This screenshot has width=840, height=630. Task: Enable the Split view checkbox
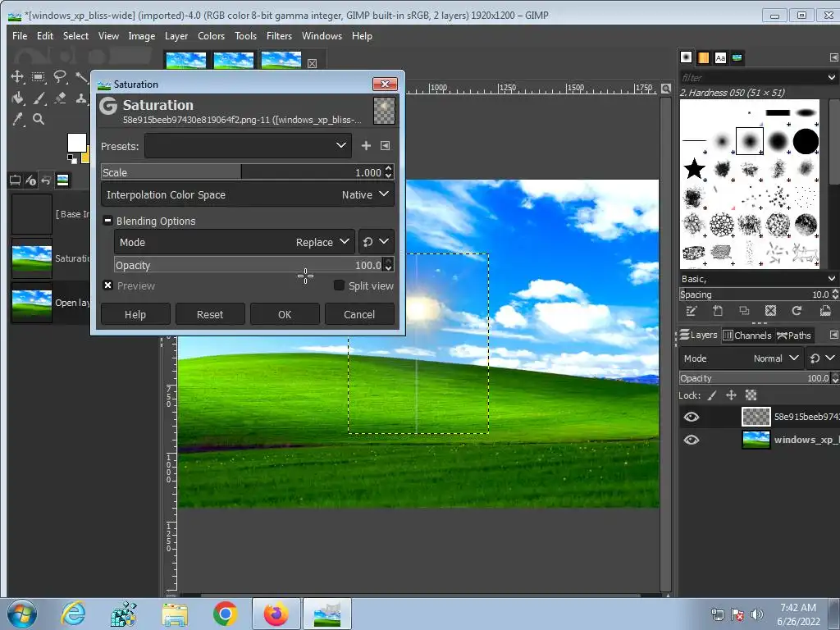point(339,285)
